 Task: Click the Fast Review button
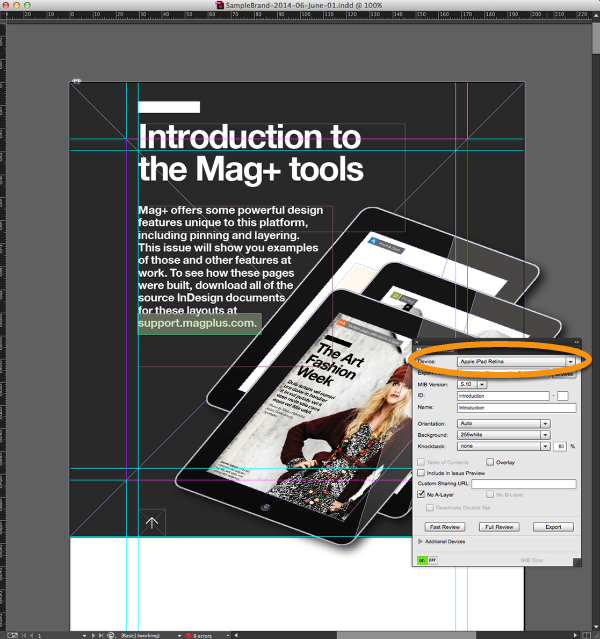coord(445,527)
